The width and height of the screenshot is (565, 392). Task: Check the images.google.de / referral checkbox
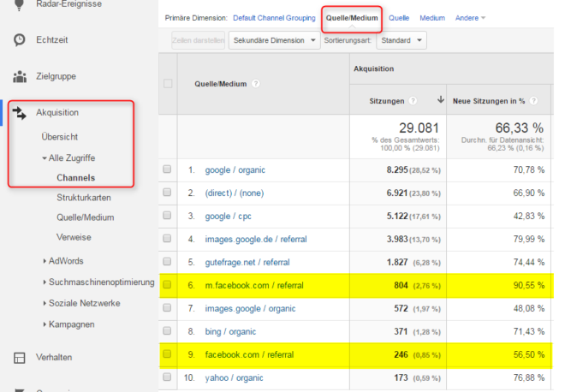[167, 239]
